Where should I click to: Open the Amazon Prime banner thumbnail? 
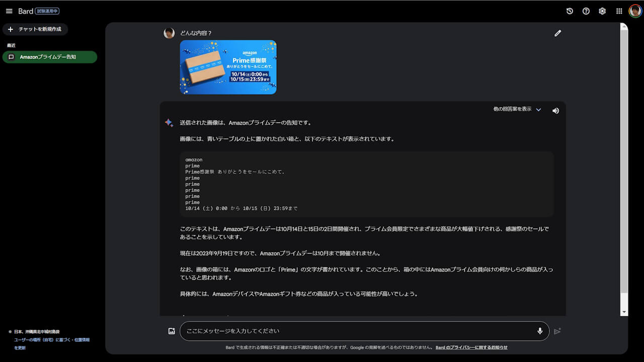click(228, 67)
